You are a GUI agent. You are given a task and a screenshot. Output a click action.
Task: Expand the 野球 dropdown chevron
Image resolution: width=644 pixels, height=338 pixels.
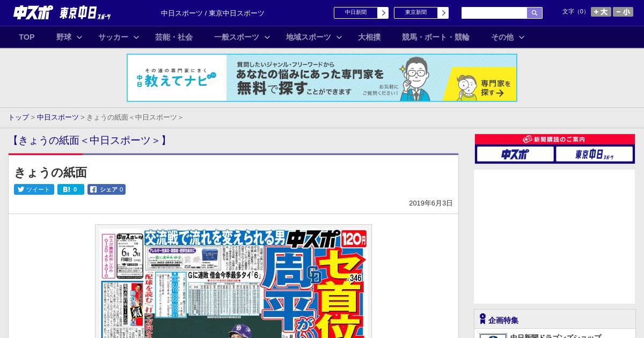[79, 37]
